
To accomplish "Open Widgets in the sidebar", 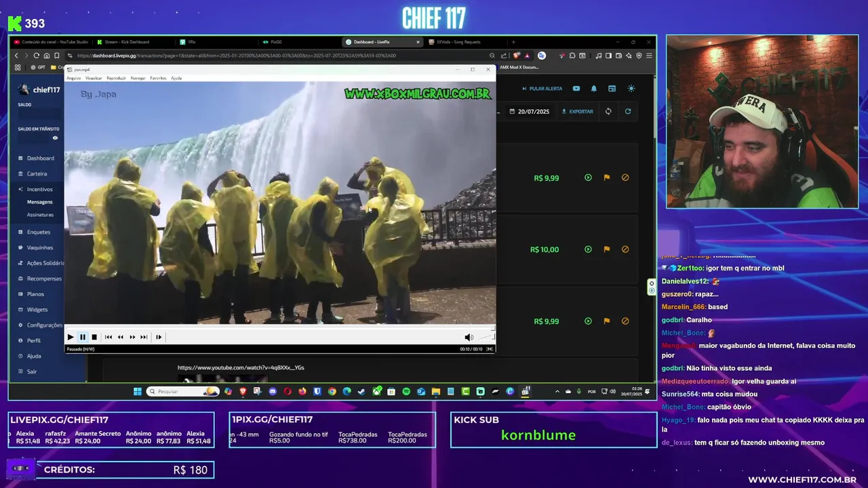I will point(37,310).
